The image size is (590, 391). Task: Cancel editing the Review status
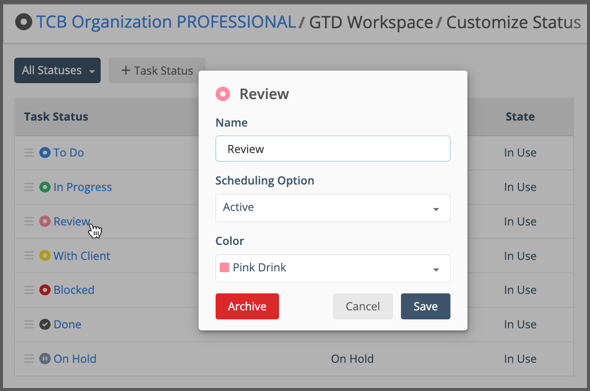pos(363,306)
